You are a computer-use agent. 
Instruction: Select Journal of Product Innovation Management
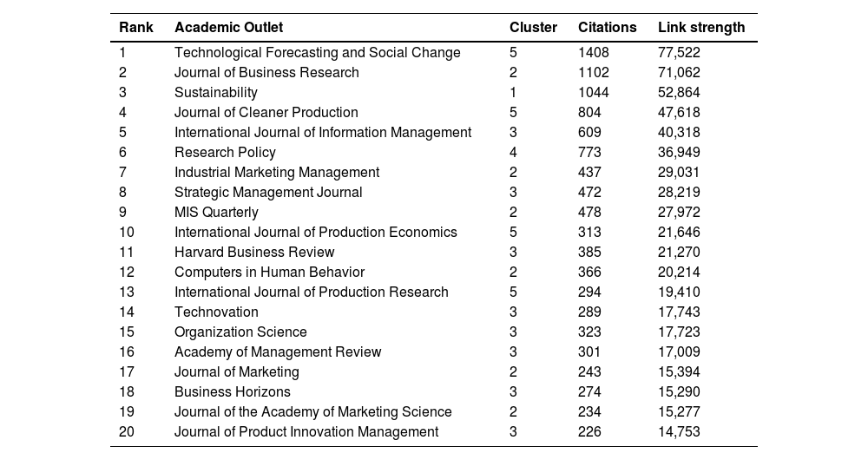tap(306, 432)
